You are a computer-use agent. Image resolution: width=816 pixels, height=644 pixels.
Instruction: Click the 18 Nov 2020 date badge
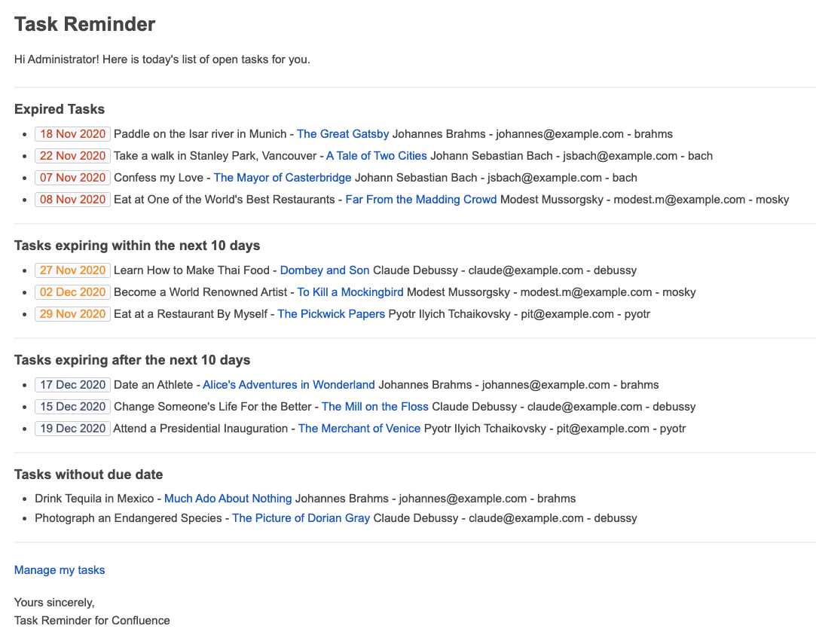pos(72,134)
